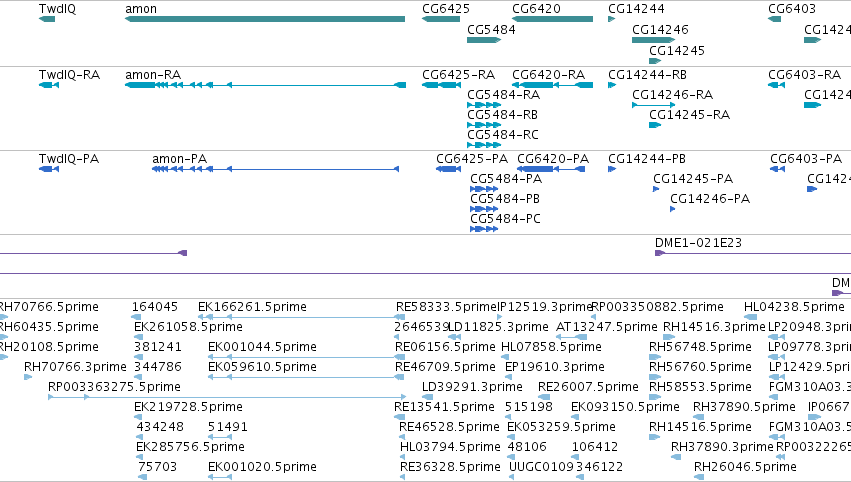This screenshot has width=851, height=482.
Task: Open the RE26007.5prime EST label
Action: [588, 387]
